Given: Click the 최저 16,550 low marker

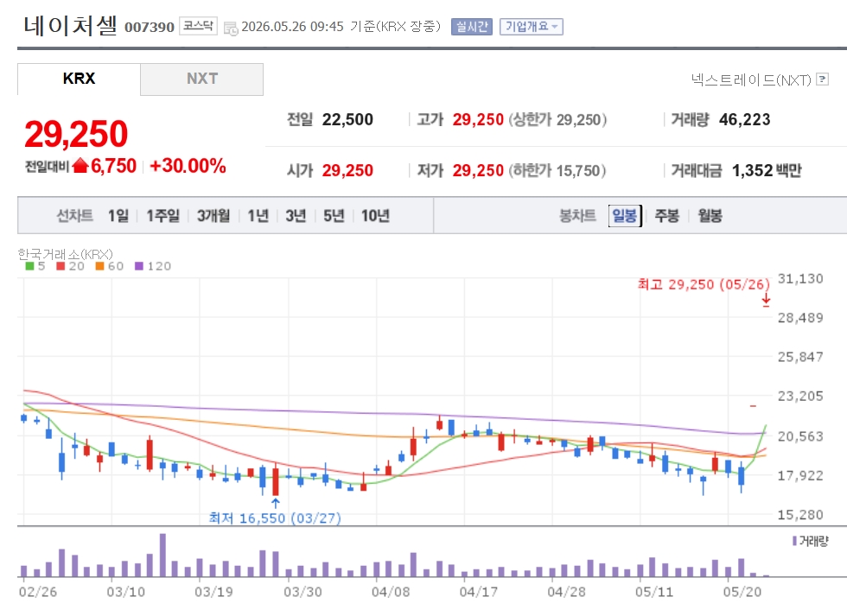Looking at the screenshot, I should pyautogui.click(x=275, y=518).
